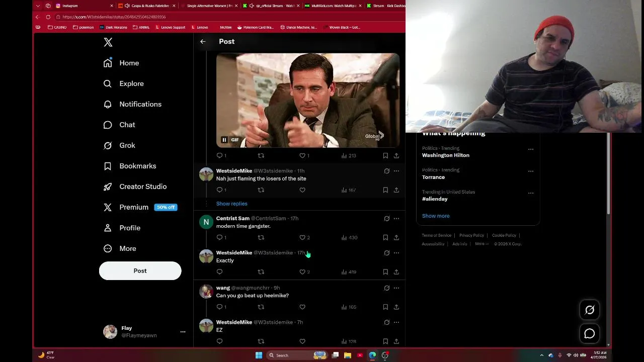The image size is (644, 362).
Task: Bookmark the "Exactly" reply
Action: tap(385, 272)
